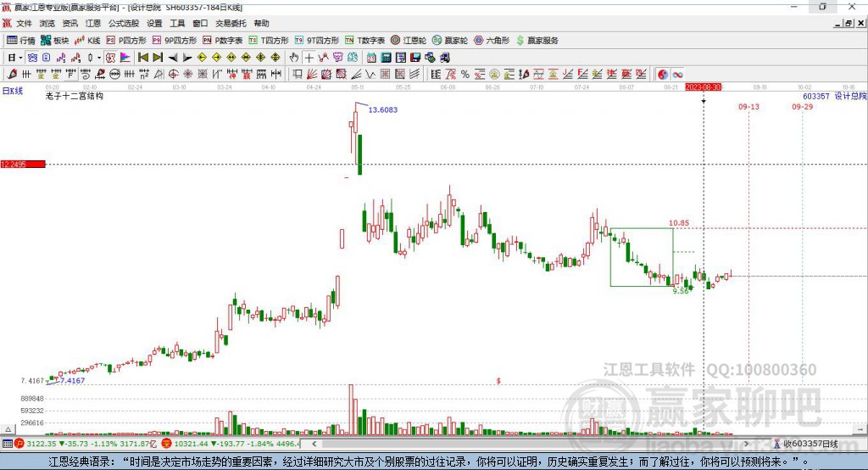
Task: Open 赢家服务 with dollar icon
Action: click(537, 41)
